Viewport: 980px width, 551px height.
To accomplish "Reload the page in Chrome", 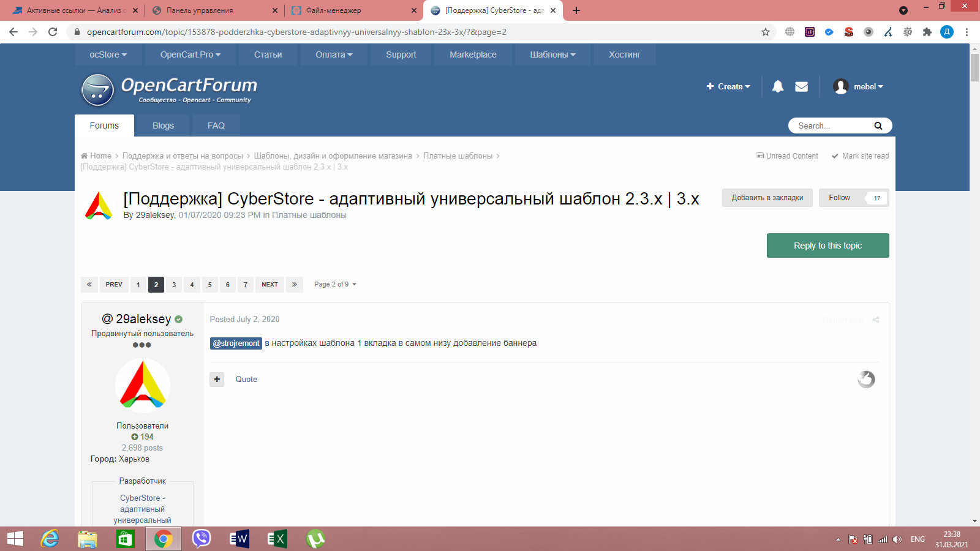I will 53,32.
